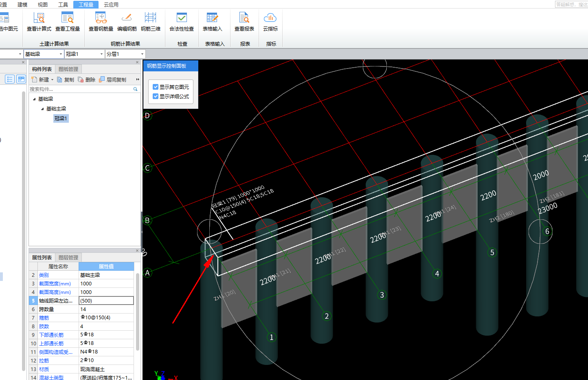588x380 pixels.
Task: Open the 工具 ribbon tab
Action: coord(63,4)
